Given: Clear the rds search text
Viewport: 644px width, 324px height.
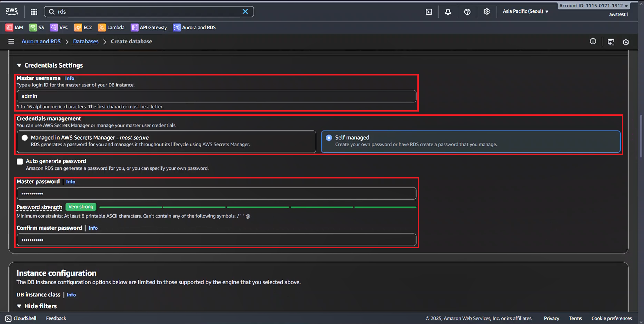Looking at the screenshot, I should 245,12.
